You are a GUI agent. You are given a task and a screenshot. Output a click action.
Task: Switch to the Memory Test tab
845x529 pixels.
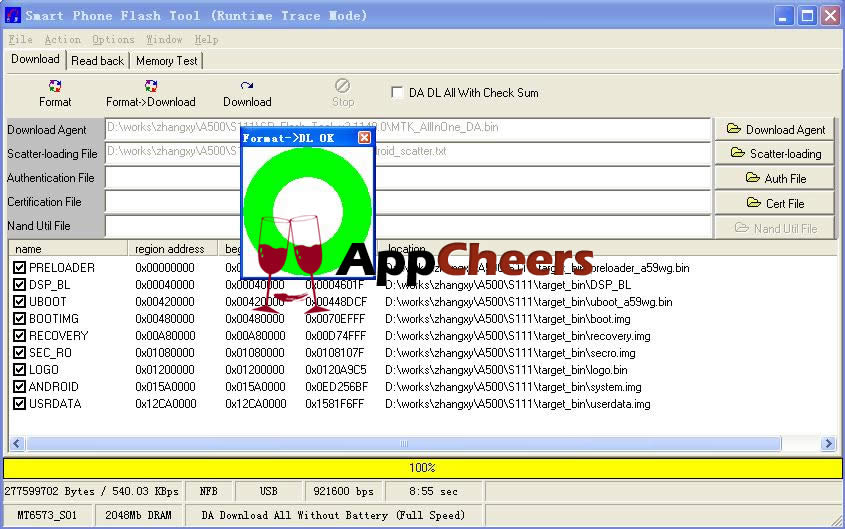click(167, 61)
